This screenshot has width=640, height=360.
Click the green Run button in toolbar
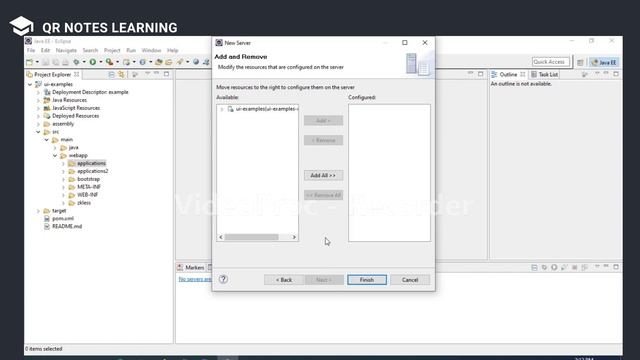coord(93,62)
